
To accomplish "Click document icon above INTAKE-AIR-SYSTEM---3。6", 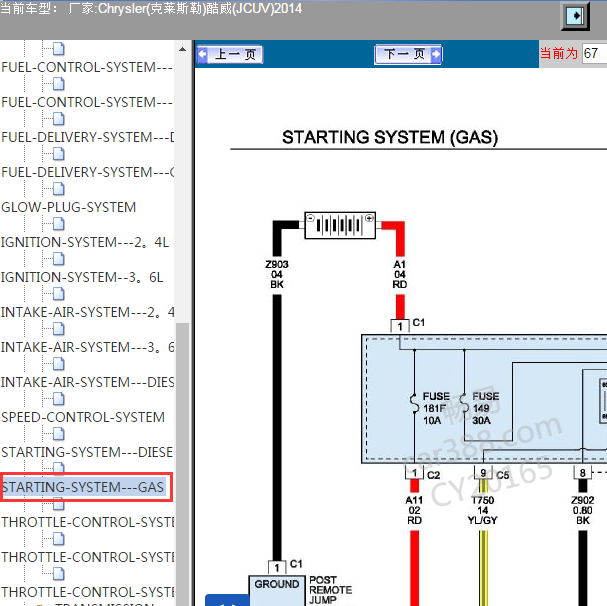I will 58,329.
